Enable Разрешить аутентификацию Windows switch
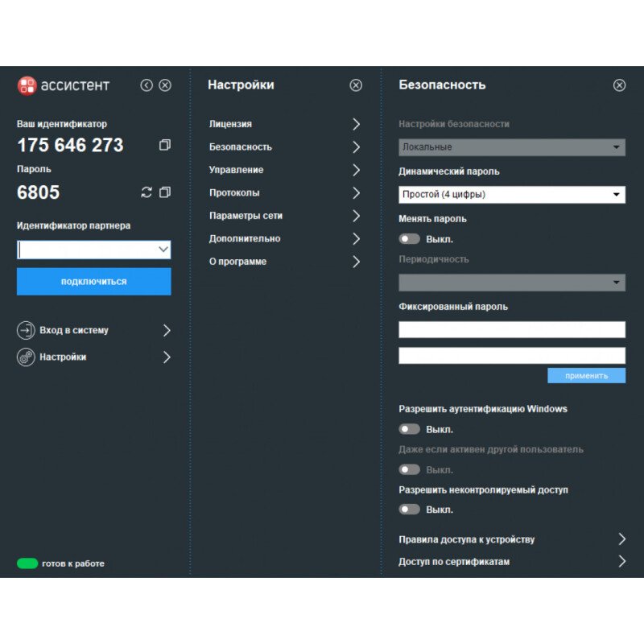 (410, 429)
